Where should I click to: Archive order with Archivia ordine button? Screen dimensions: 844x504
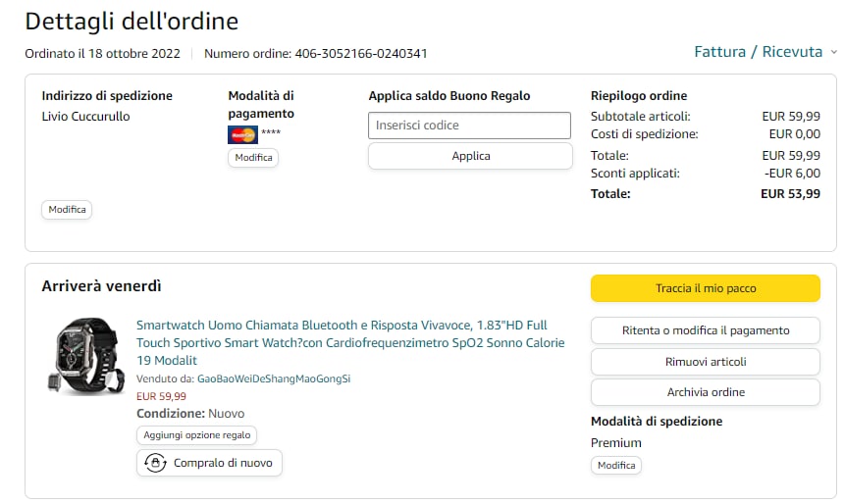pyautogui.click(x=705, y=392)
